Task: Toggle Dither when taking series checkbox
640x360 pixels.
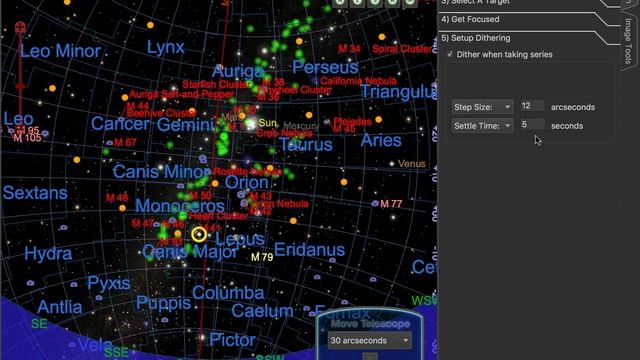Action: click(450, 54)
